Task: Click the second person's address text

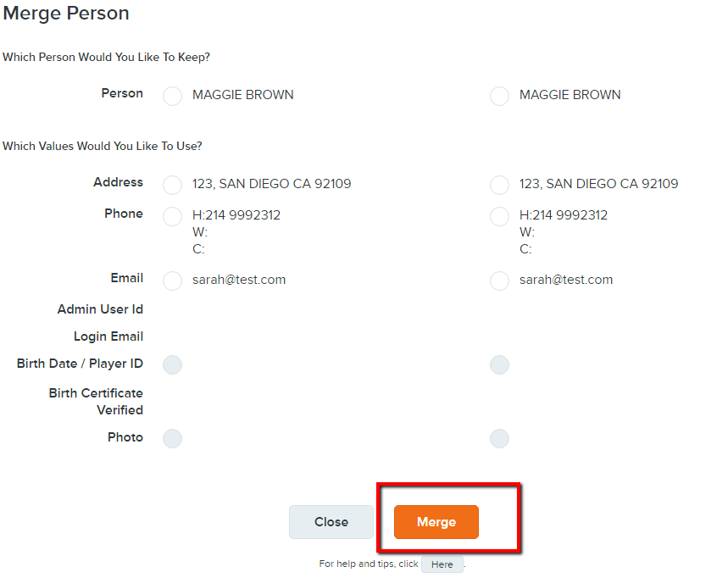Action: pos(598,184)
